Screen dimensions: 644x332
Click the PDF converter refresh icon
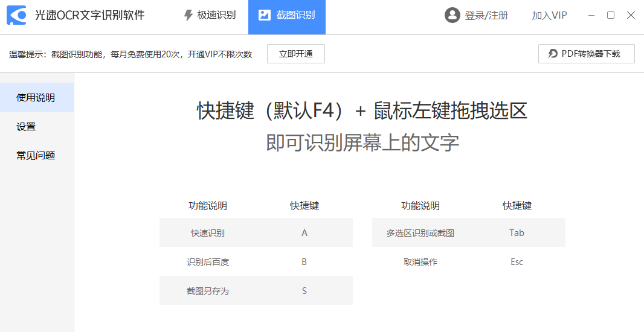coord(553,54)
